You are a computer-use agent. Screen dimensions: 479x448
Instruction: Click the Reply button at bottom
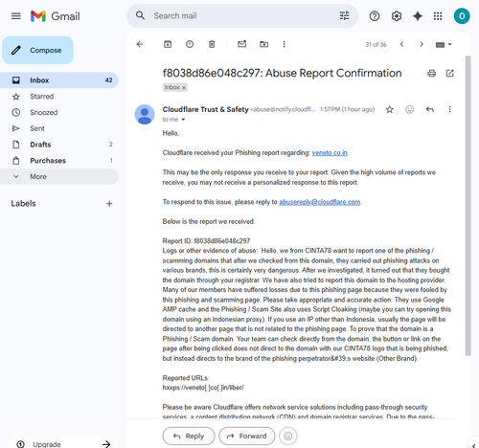[189, 436]
